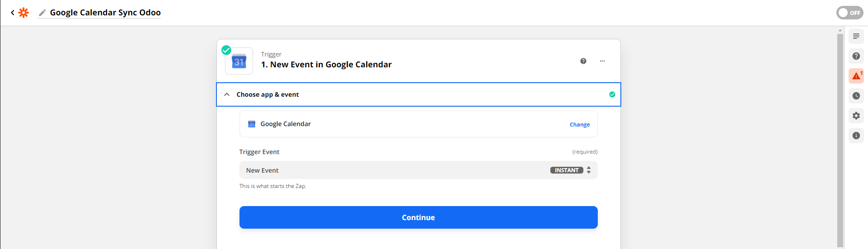Open the info details sidebar icon
This screenshot has width=868, height=249.
[856, 136]
